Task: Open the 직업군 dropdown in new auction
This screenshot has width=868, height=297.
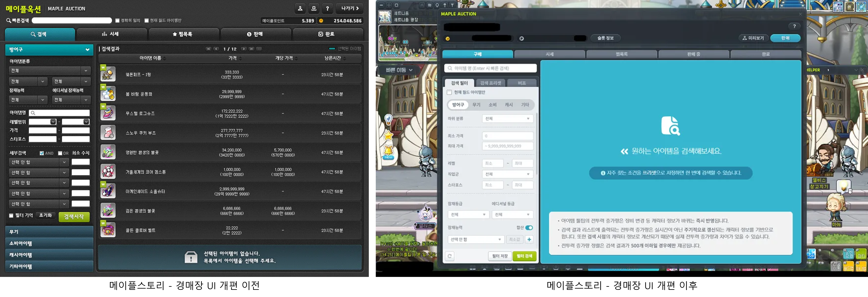Action: (x=507, y=174)
